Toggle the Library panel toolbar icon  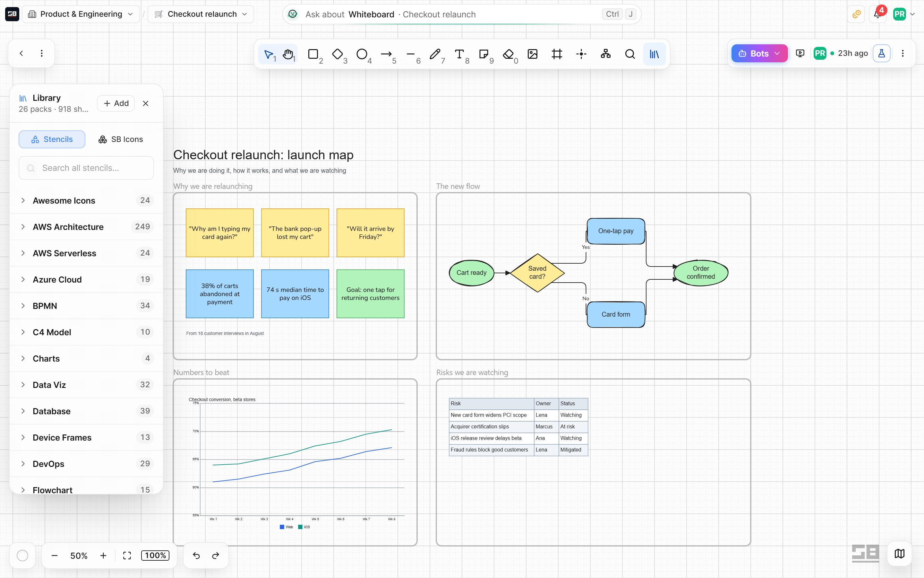click(x=654, y=54)
